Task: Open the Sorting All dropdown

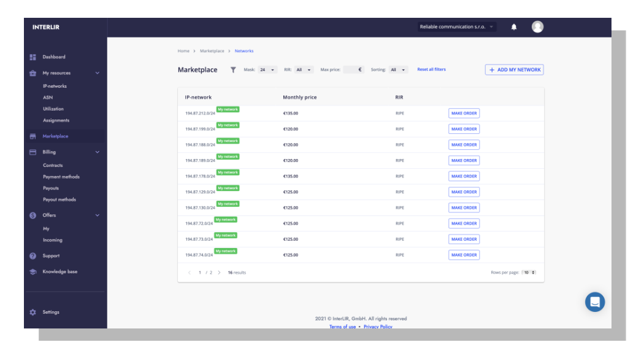Action: (398, 70)
